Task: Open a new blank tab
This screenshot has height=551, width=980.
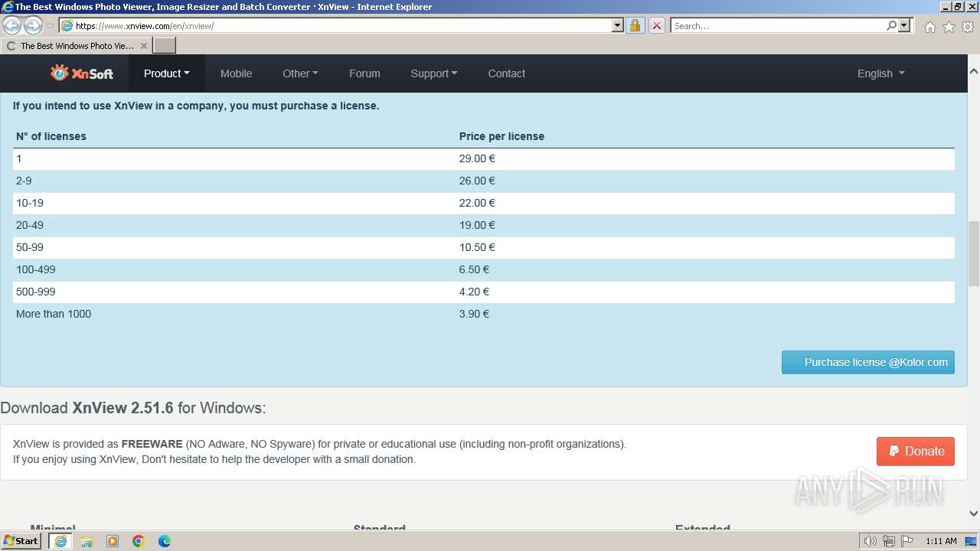Action: tap(165, 45)
